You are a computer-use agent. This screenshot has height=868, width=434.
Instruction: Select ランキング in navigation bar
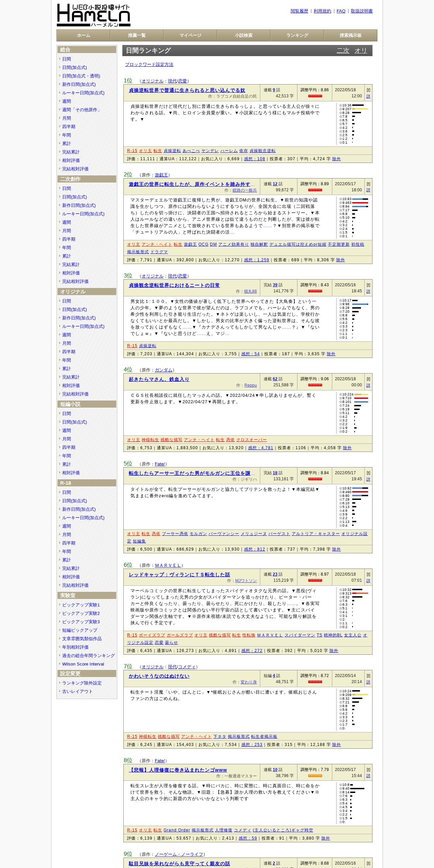click(x=297, y=35)
